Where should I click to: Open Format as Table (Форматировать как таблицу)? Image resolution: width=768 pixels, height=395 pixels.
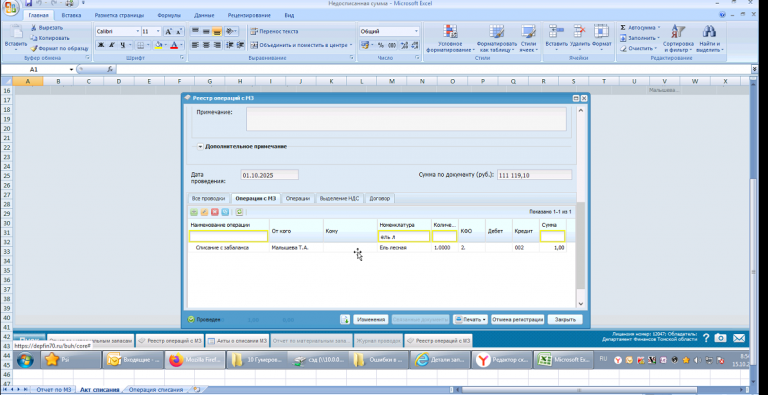(497, 39)
